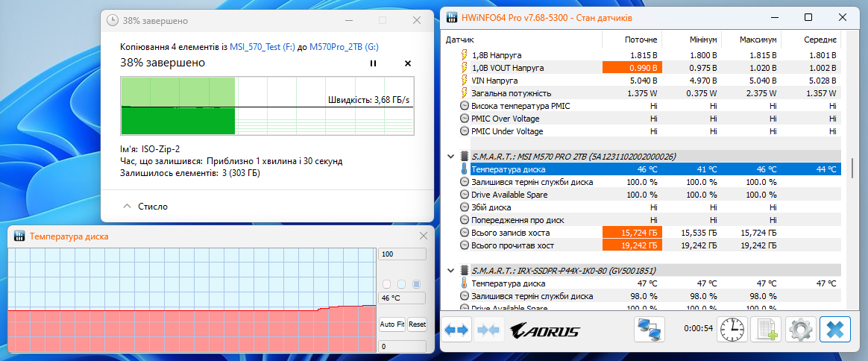Image resolution: width=868 pixels, height=361 pixels.
Task: Click the Середнє column header
Action: click(820, 40)
